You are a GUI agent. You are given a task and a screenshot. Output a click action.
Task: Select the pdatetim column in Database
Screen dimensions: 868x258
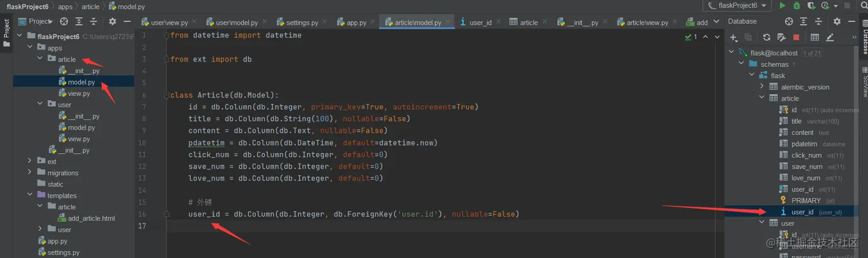pyautogui.click(x=804, y=144)
